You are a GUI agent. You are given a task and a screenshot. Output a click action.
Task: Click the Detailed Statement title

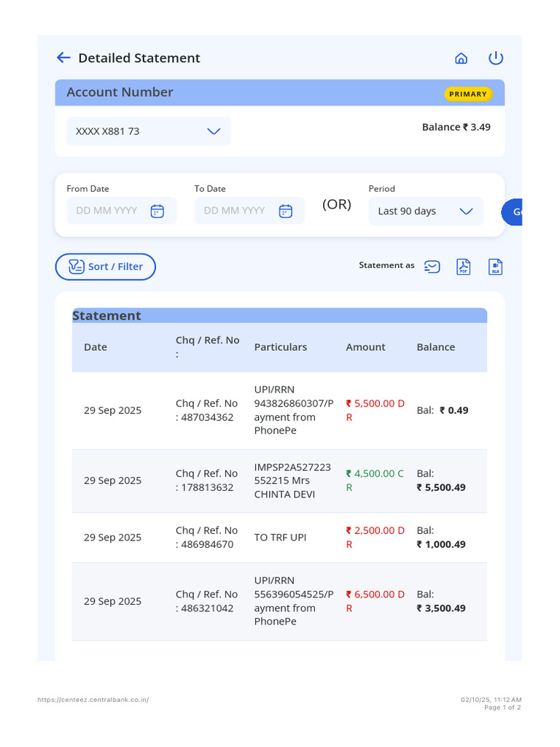click(x=139, y=58)
